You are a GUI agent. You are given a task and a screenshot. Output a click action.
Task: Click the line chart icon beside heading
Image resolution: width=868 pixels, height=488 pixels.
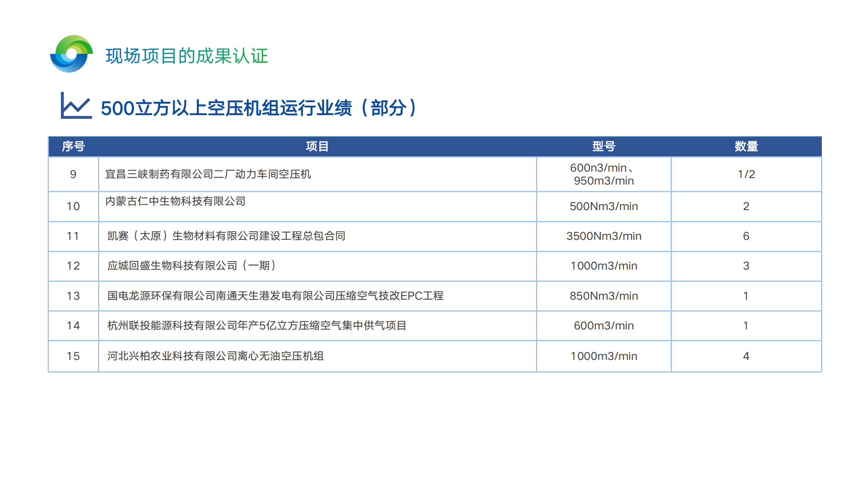click(x=76, y=105)
